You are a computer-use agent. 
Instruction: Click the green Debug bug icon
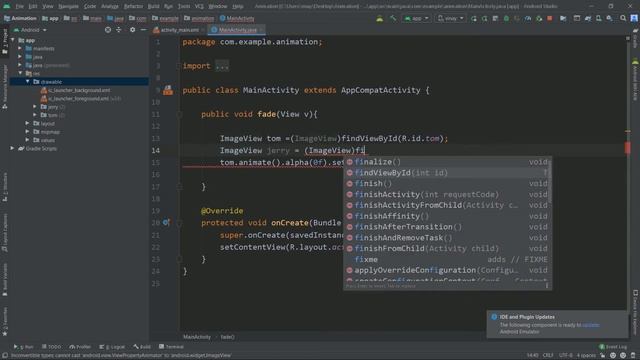pyautogui.click(x=506, y=18)
